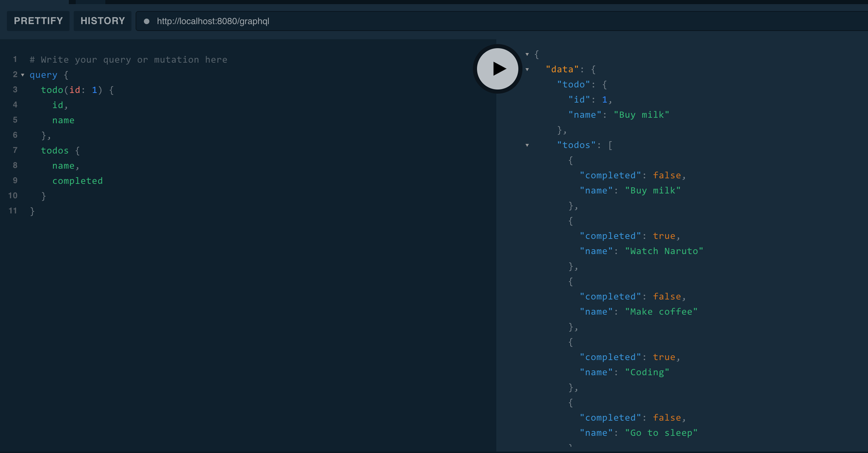
Task: Collapse the "todos" array in the response
Action: 527,145
